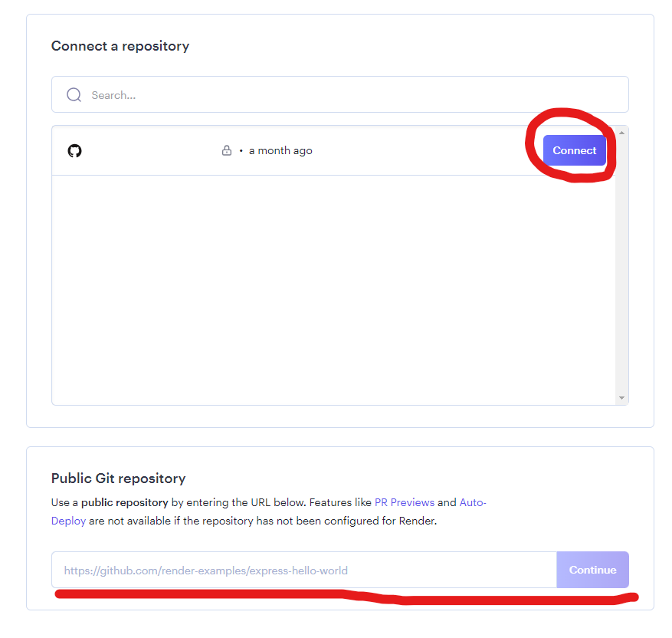
Task: Click the empty area below repository row
Action: coord(333,290)
